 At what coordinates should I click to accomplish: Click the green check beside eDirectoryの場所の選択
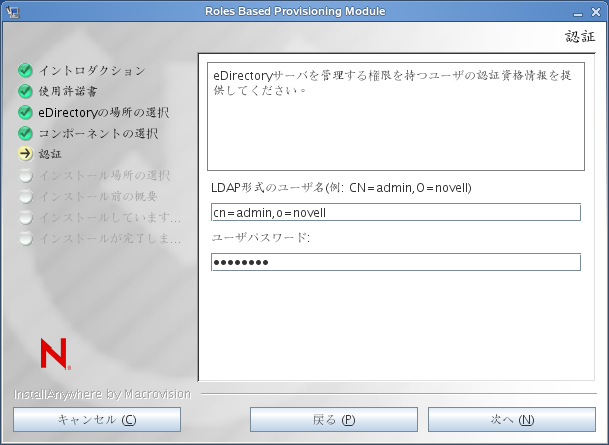click(25, 112)
